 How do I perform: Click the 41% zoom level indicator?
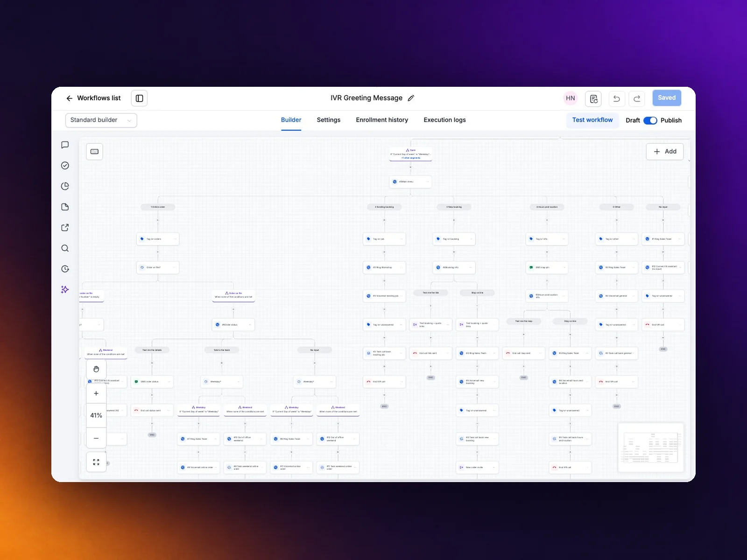(96, 415)
